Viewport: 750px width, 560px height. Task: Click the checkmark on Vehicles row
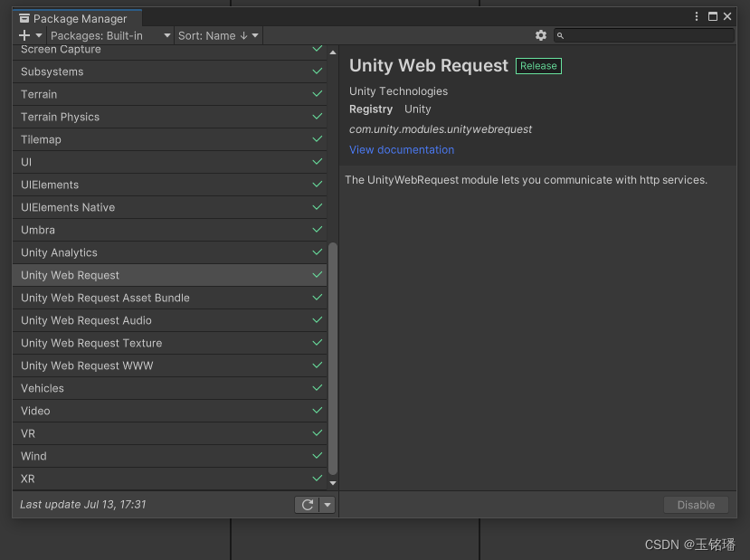tap(317, 388)
